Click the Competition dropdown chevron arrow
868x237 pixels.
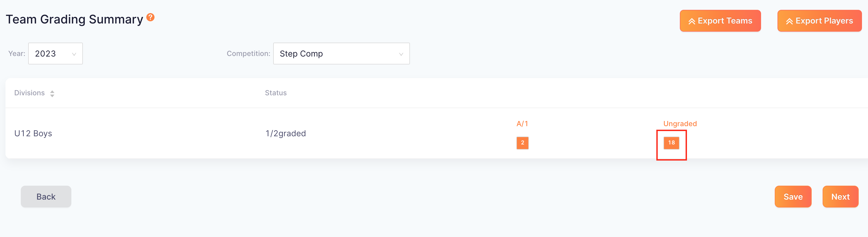click(x=401, y=54)
